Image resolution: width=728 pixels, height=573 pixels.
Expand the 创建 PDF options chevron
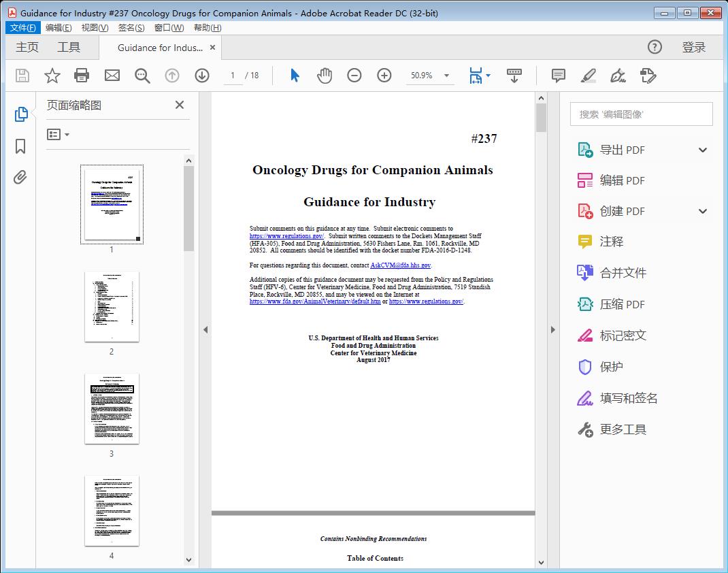(703, 211)
